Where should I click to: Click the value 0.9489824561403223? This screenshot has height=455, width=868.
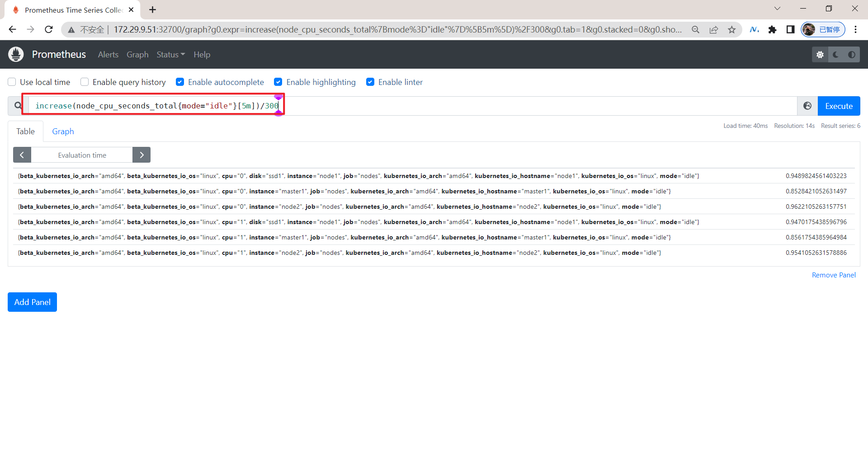(816, 176)
